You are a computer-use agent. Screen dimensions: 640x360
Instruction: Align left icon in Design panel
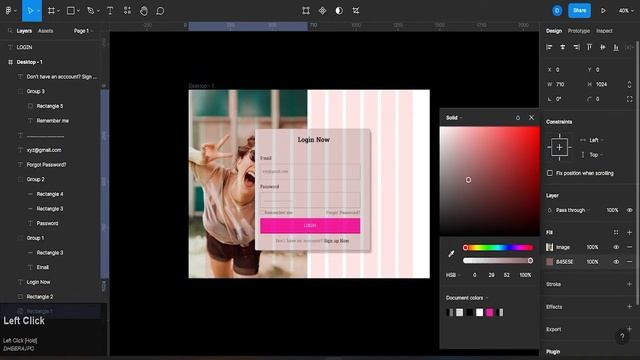pos(549,47)
